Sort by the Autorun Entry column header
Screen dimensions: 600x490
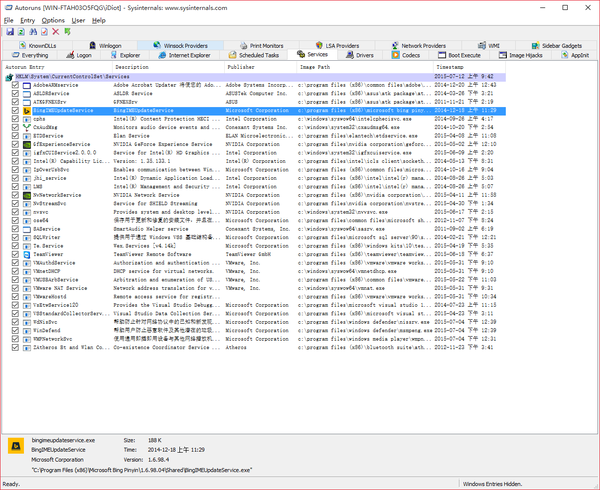click(57, 67)
